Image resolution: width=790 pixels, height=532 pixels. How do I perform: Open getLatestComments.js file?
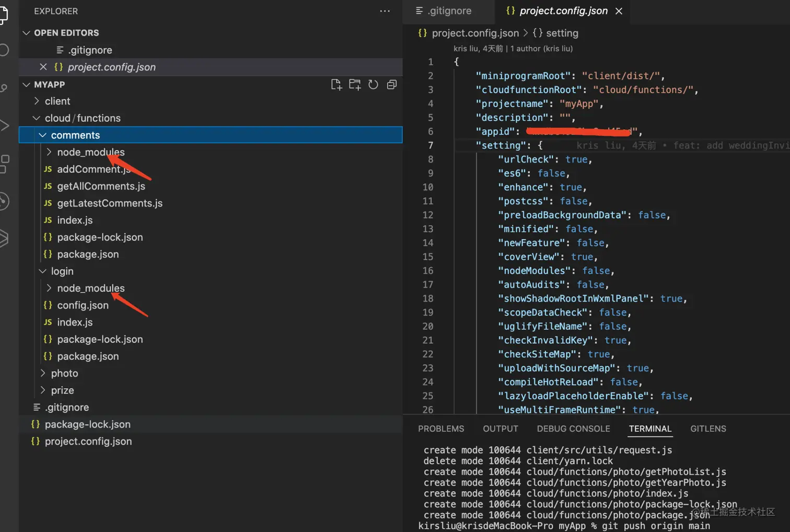(110, 203)
